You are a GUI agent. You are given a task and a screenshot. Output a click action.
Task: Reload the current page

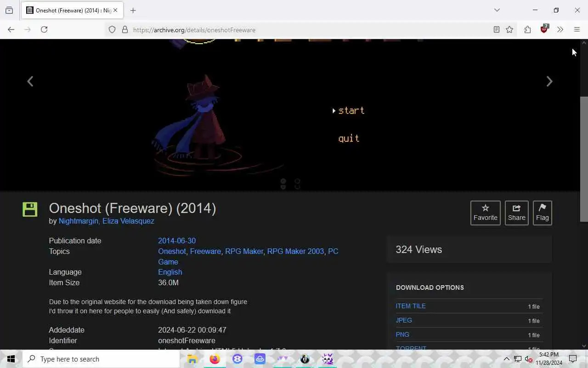point(44,29)
